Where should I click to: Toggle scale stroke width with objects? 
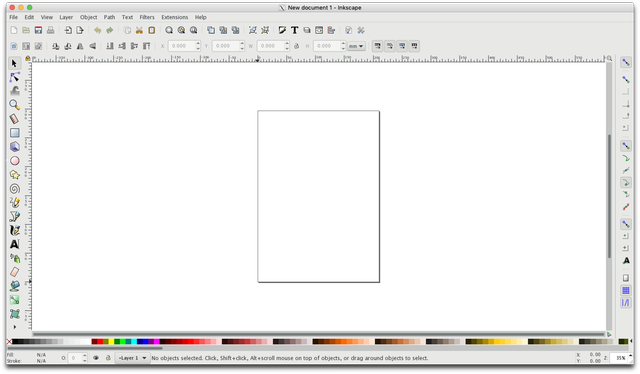point(378,46)
